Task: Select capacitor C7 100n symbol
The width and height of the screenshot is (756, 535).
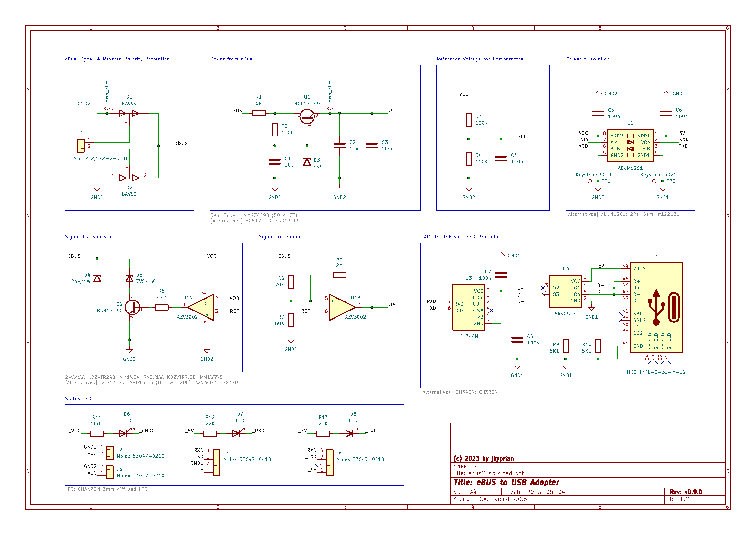Action: [501, 275]
